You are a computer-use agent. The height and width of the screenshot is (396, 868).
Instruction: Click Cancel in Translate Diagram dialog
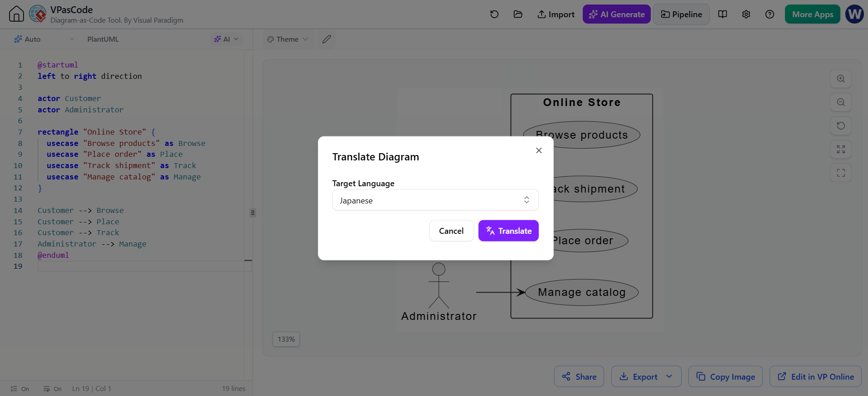[451, 231]
